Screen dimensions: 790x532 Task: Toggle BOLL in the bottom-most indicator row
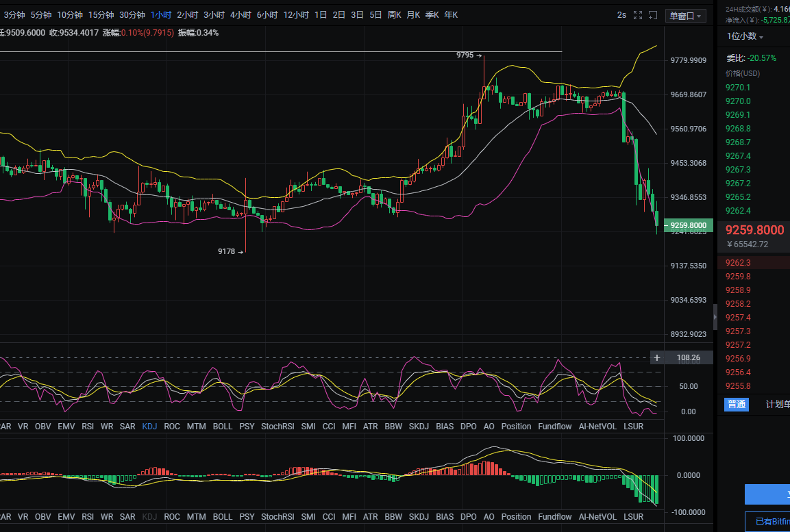(x=223, y=516)
